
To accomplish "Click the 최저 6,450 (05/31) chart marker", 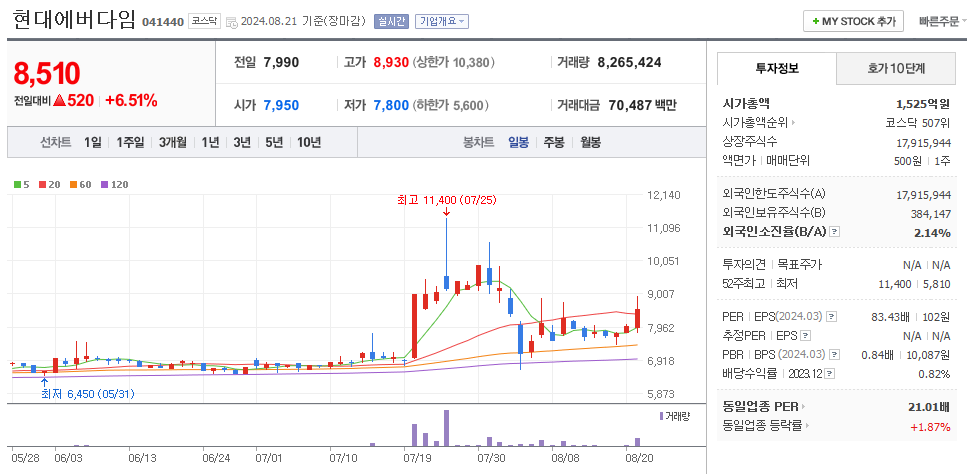I will (x=88, y=394).
